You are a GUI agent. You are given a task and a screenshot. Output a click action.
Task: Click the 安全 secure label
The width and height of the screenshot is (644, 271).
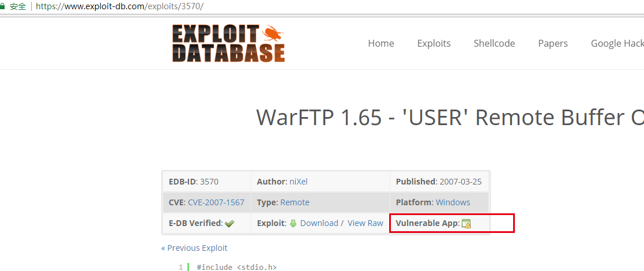tap(18, 6)
